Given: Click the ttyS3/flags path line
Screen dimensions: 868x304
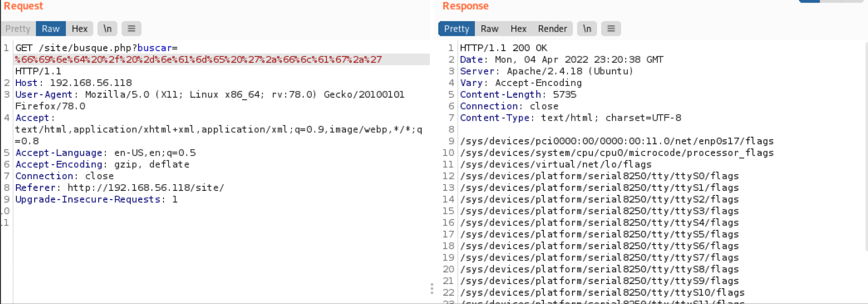Looking at the screenshot, I should (600, 211).
